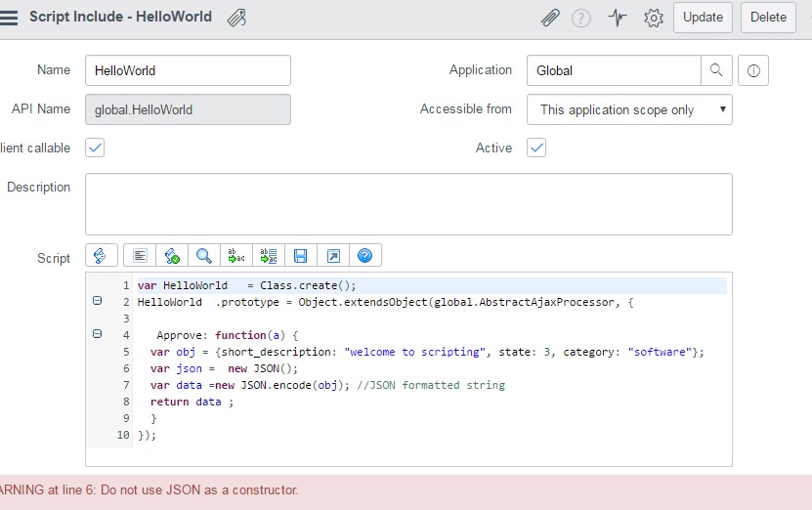Click the line 6 JSON constructor warning

pyautogui.click(x=150, y=489)
